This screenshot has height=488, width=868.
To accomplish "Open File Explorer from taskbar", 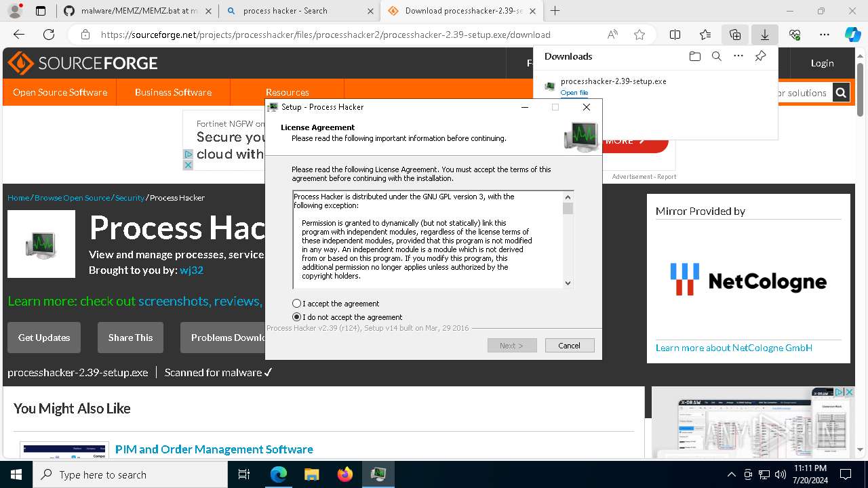I will (311, 475).
